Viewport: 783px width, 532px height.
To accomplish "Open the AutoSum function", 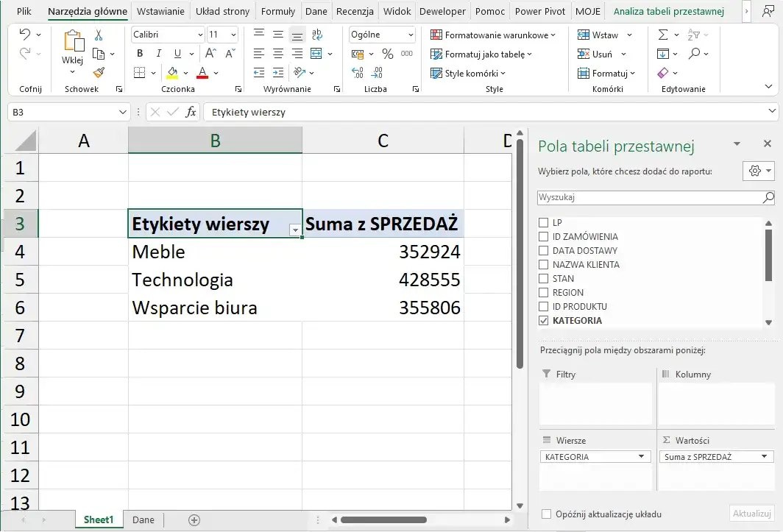I will (665, 34).
